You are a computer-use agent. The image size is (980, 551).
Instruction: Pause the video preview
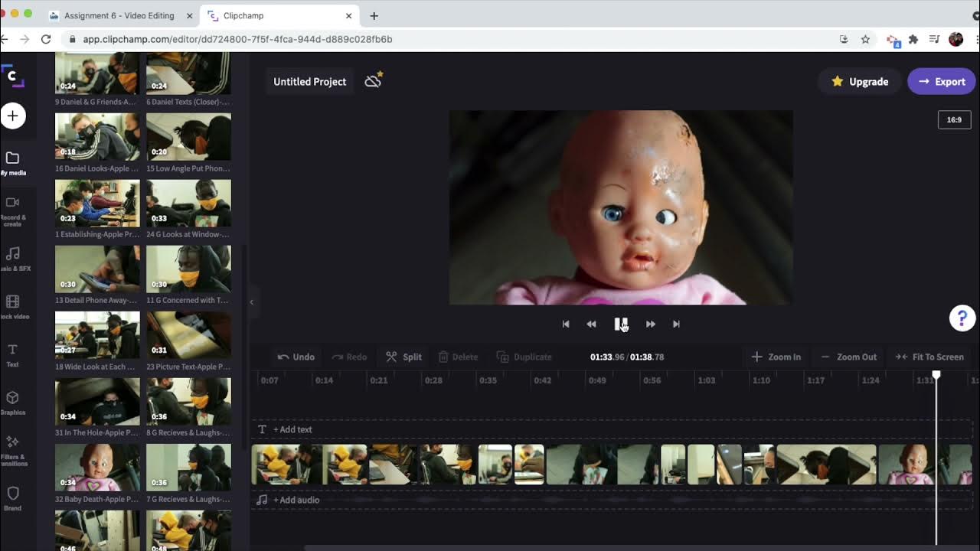click(621, 324)
